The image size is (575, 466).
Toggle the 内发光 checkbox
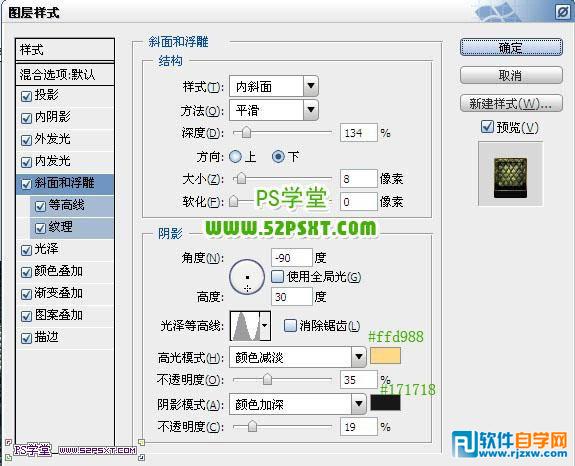[26, 162]
